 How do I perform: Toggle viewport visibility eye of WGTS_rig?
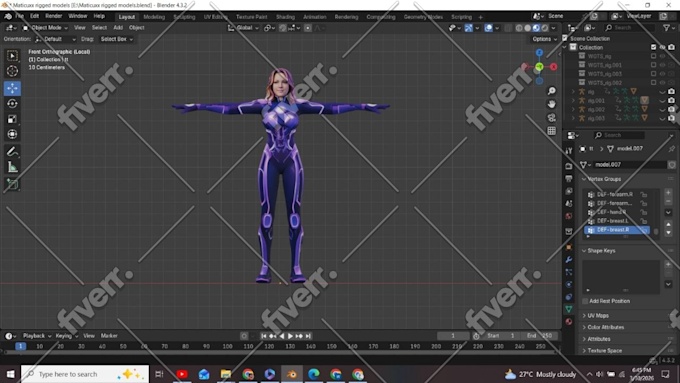coord(663,56)
